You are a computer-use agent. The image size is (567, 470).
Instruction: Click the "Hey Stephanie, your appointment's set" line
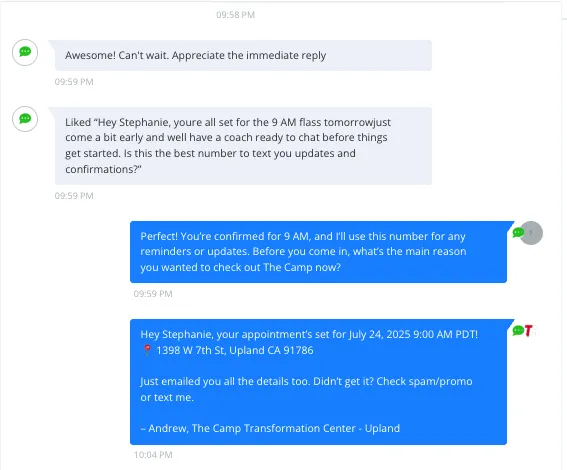(309, 334)
